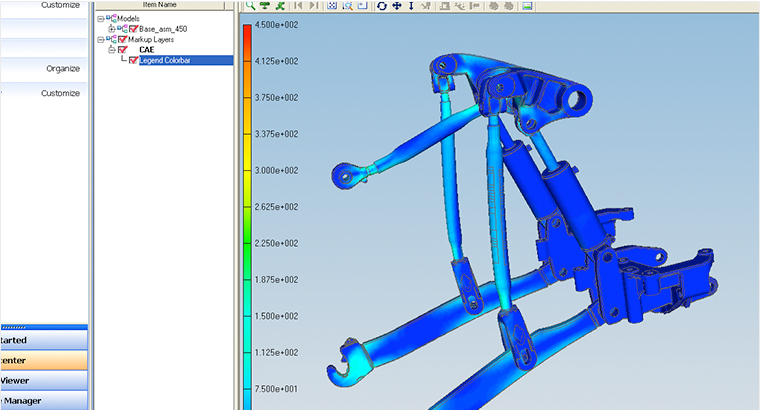760x410 pixels.
Task: Click the Organize link in the left panel
Action: pyautogui.click(x=62, y=68)
